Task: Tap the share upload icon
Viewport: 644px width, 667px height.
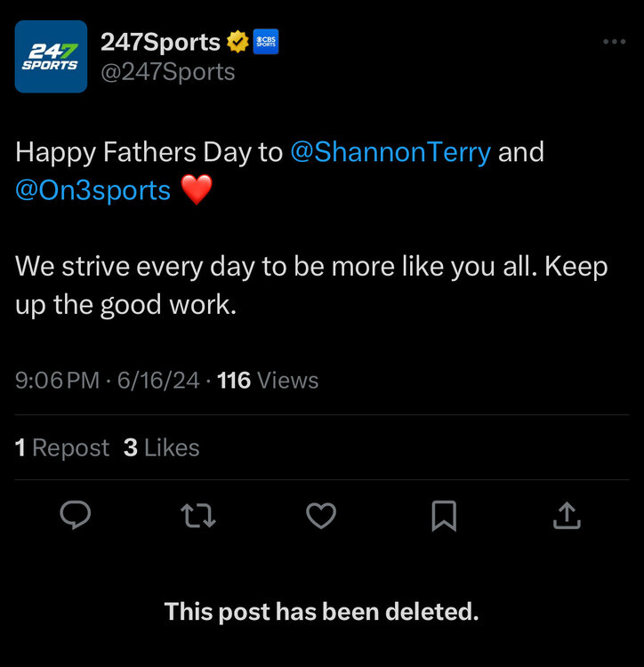Action: pos(567,515)
